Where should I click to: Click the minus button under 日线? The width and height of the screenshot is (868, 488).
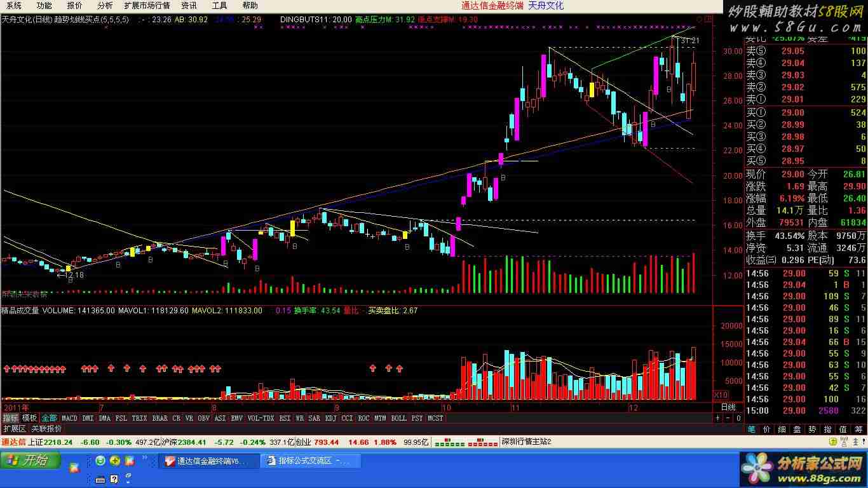(728, 418)
